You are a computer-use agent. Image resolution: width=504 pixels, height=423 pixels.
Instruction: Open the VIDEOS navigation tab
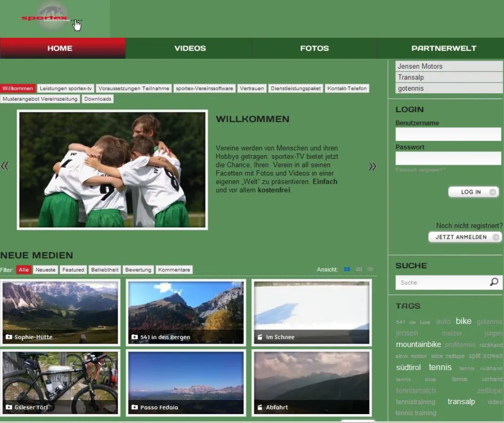tap(190, 48)
